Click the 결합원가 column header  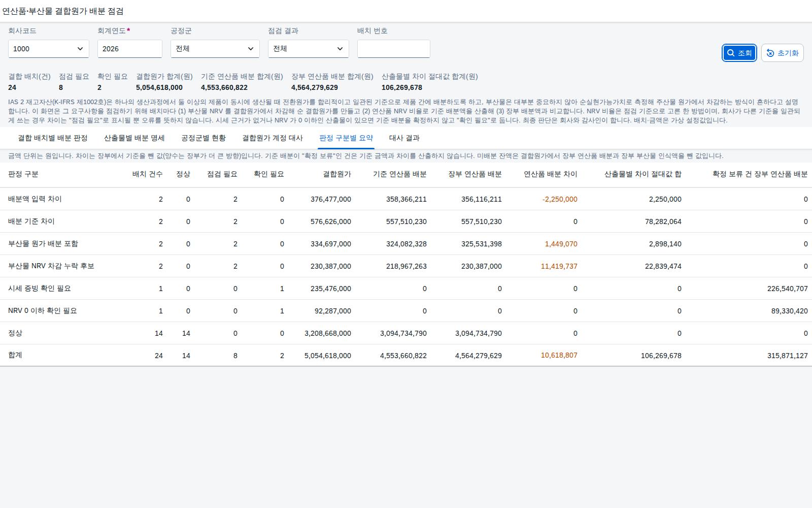(337, 174)
